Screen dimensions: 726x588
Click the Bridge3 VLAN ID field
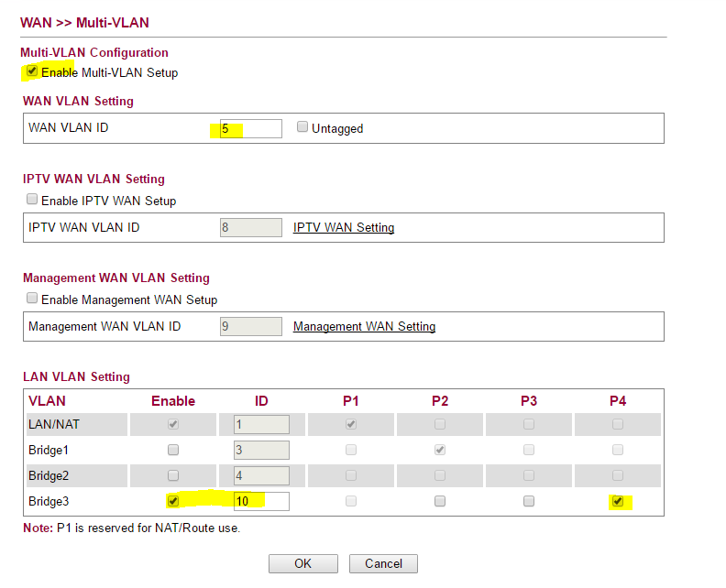pos(261,501)
